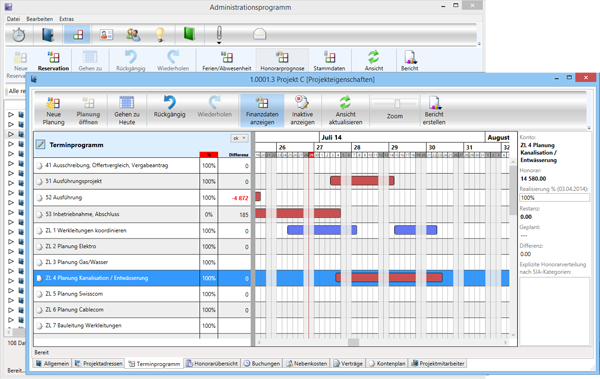600x379 pixels.
Task: Switch to the Honorarübersicht tab
Action: pos(212,364)
